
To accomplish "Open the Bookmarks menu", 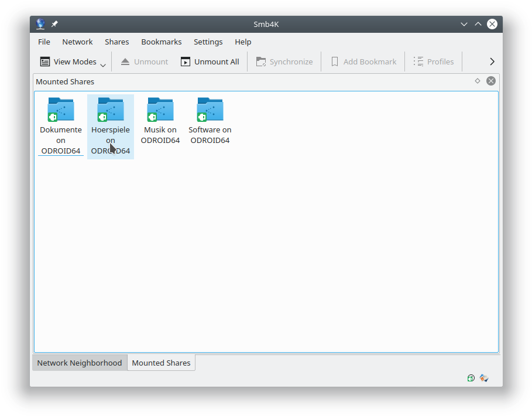I will point(162,42).
